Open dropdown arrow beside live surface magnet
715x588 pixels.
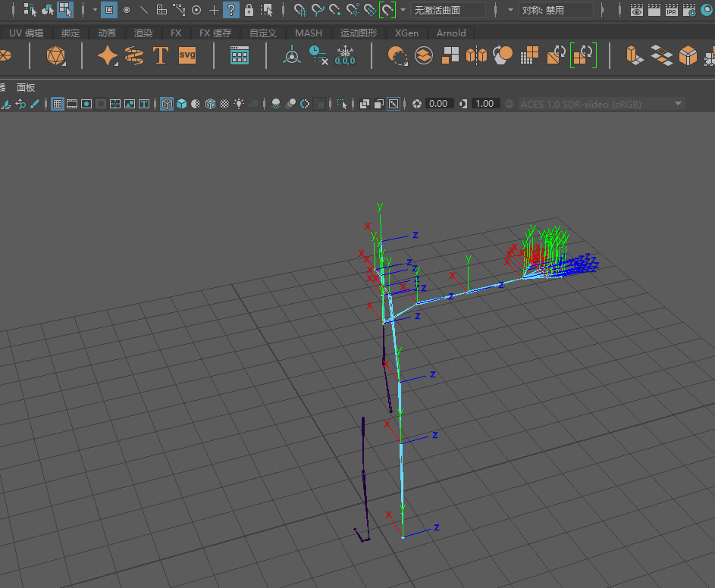[x=403, y=10]
